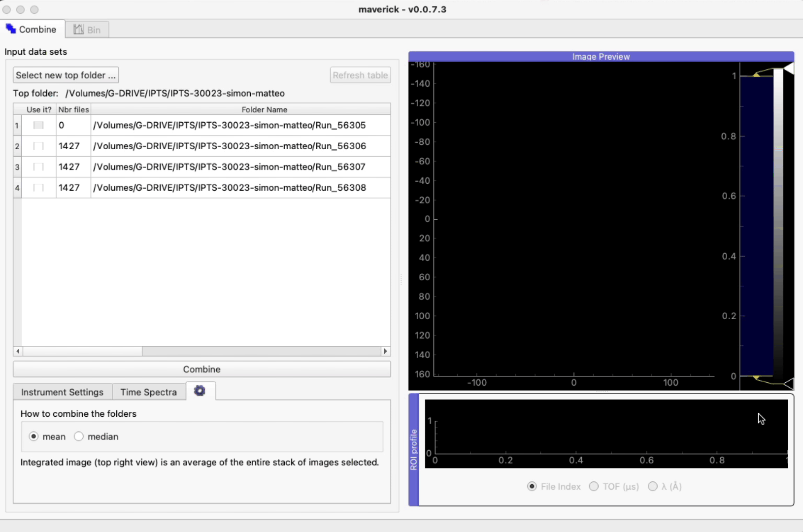The image size is (803, 532).
Task: Click the bottom histogram level handle
Action: [788, 383]
